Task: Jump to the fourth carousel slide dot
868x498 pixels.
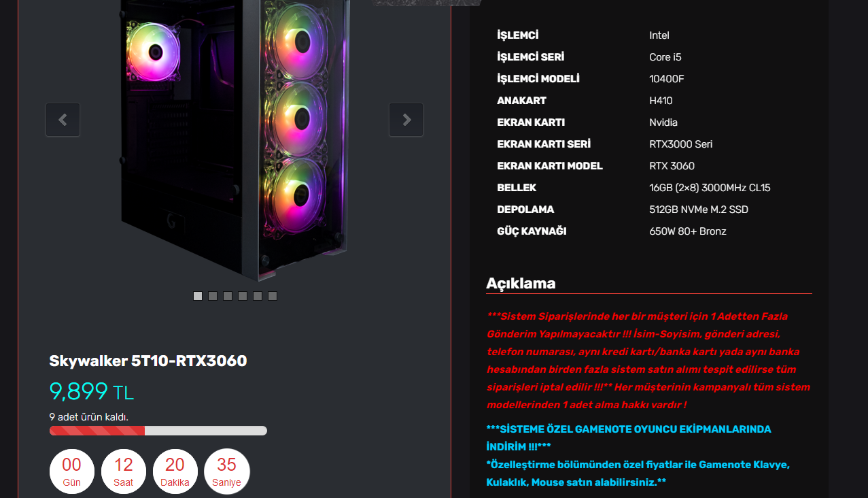Action: tap(243, 296)
